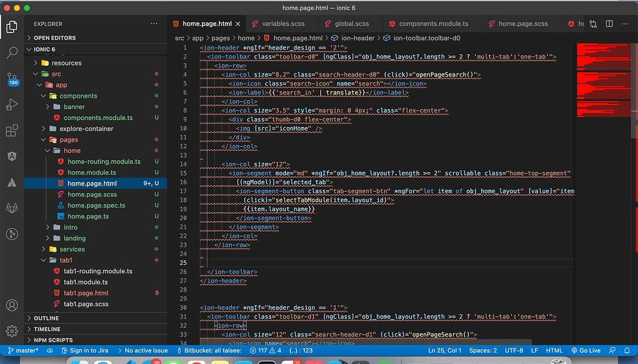Viewport: 638px width, 364px height.
Task: Expand the NPM SCRIPTS section
Action: click(x=53, y=340)
